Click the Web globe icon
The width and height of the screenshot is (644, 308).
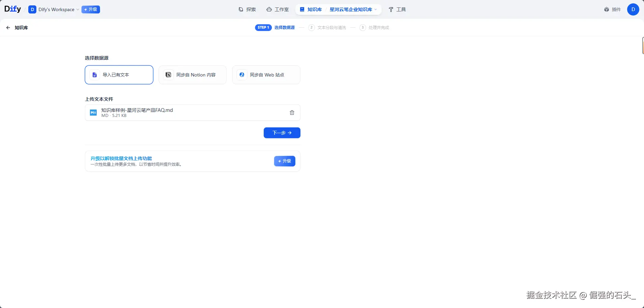coord(242,75)
